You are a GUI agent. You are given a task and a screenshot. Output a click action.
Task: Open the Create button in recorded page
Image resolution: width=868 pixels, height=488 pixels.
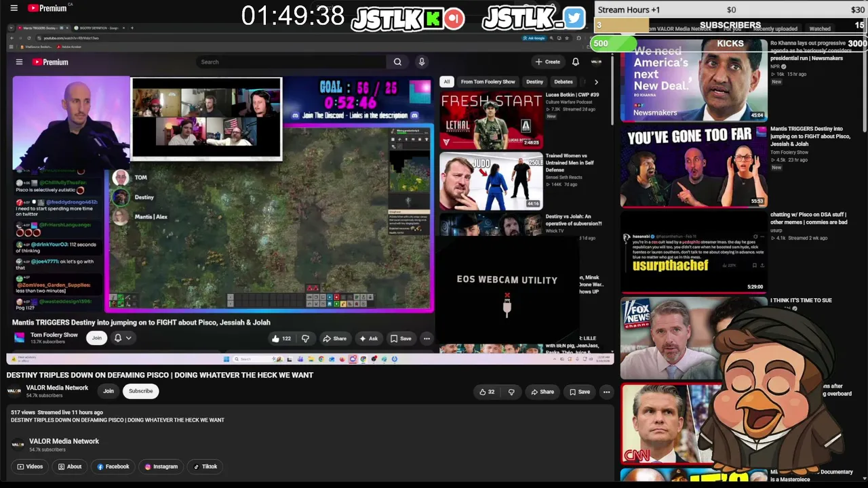click(548, 62)
